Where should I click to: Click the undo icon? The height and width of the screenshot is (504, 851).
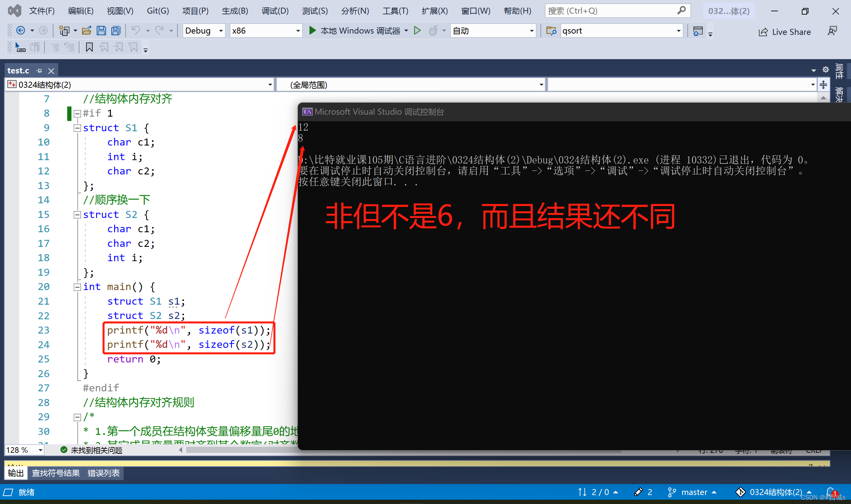point(136,31)
